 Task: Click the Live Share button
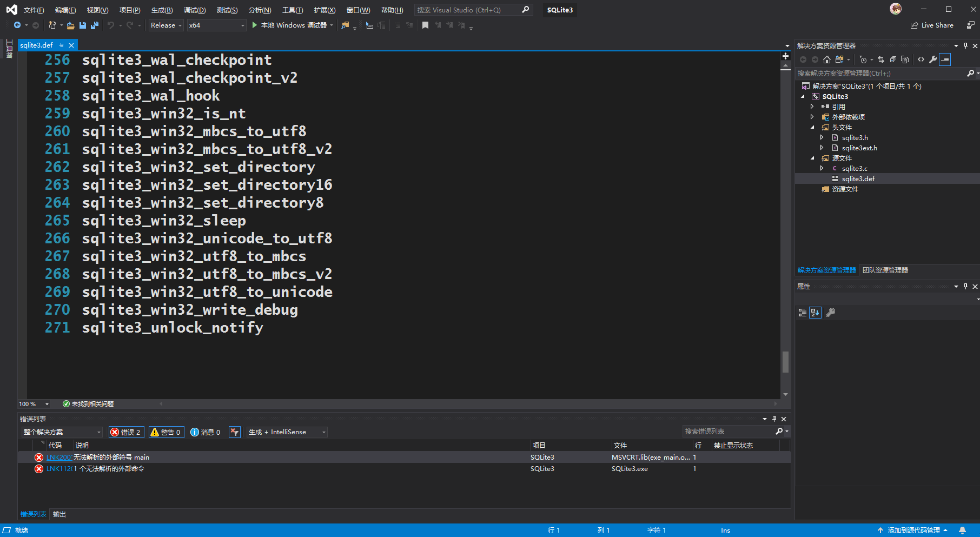click(932, 25)
